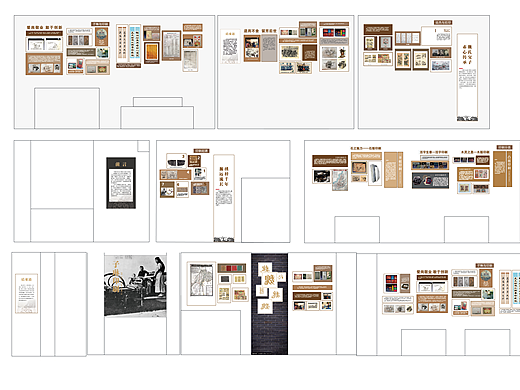Select the black photo on middle-right wall
Screen dimensions: 520x390
[x=322, y=176]
